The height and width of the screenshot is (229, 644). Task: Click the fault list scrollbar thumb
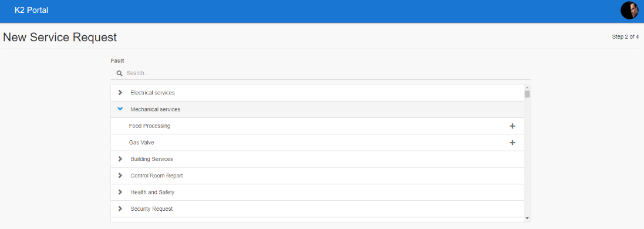click(527, 94)
